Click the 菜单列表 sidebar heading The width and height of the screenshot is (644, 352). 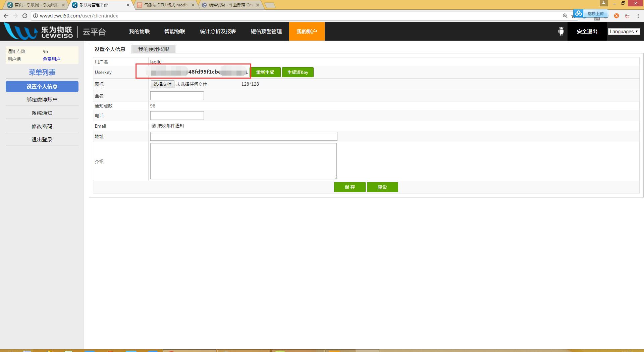click(x=42, y=72)
